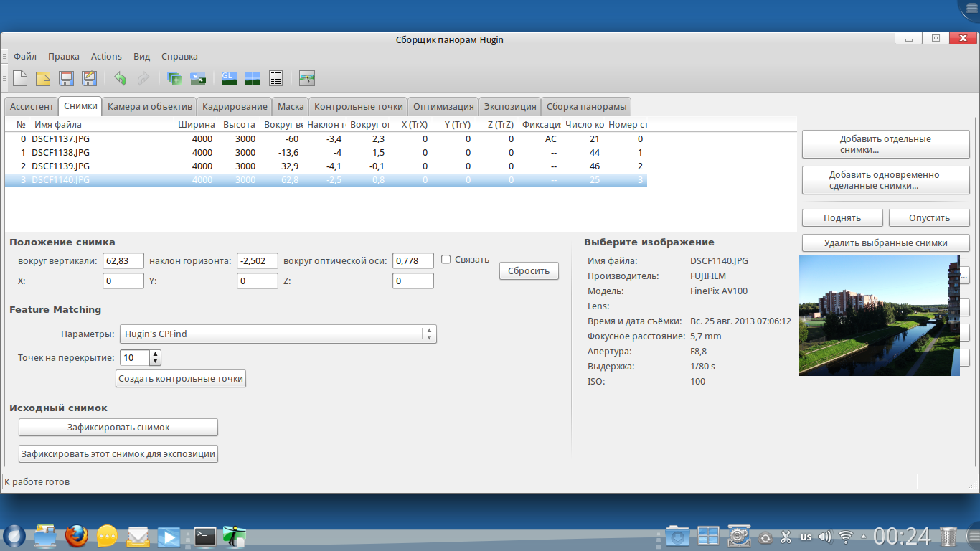Click the вокруг вертикали input field
The height and width of the screenshot is (551, 980).
[x=123, y=261]
